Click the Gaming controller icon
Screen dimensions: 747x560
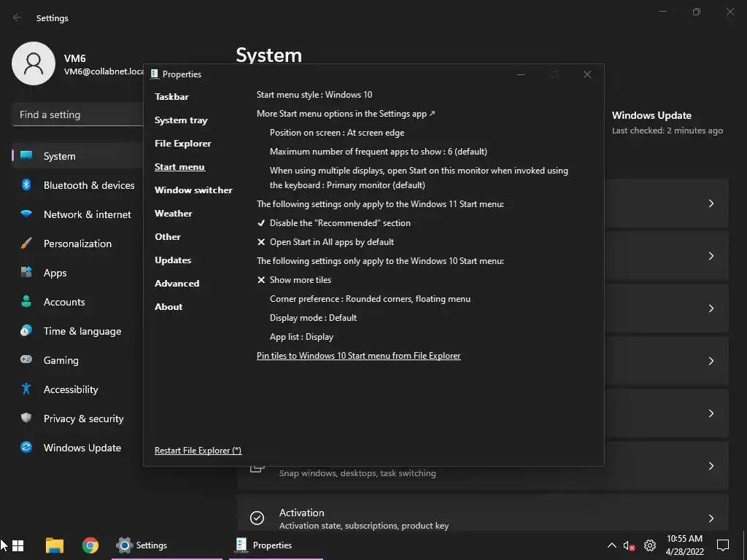click(26, 359)
